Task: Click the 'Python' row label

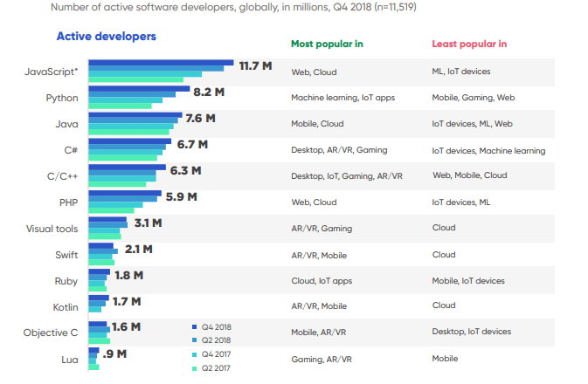Action: tap(62, 98)
